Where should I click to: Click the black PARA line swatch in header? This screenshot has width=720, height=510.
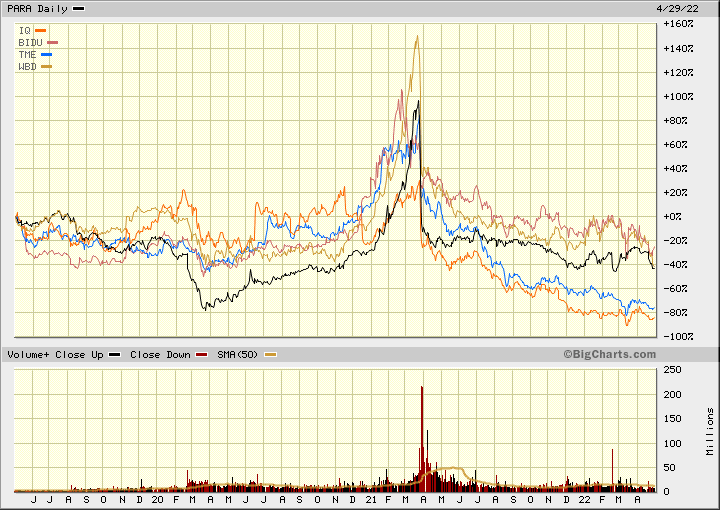coord(79,9)
